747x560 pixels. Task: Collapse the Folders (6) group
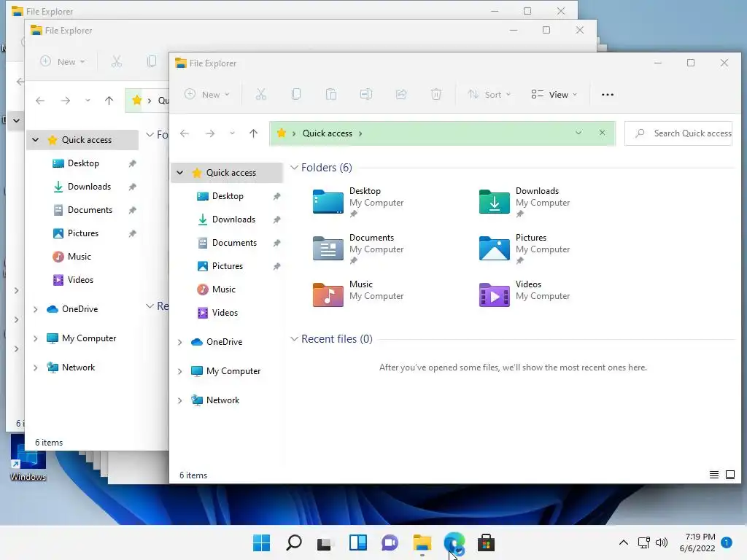(295, 168)
